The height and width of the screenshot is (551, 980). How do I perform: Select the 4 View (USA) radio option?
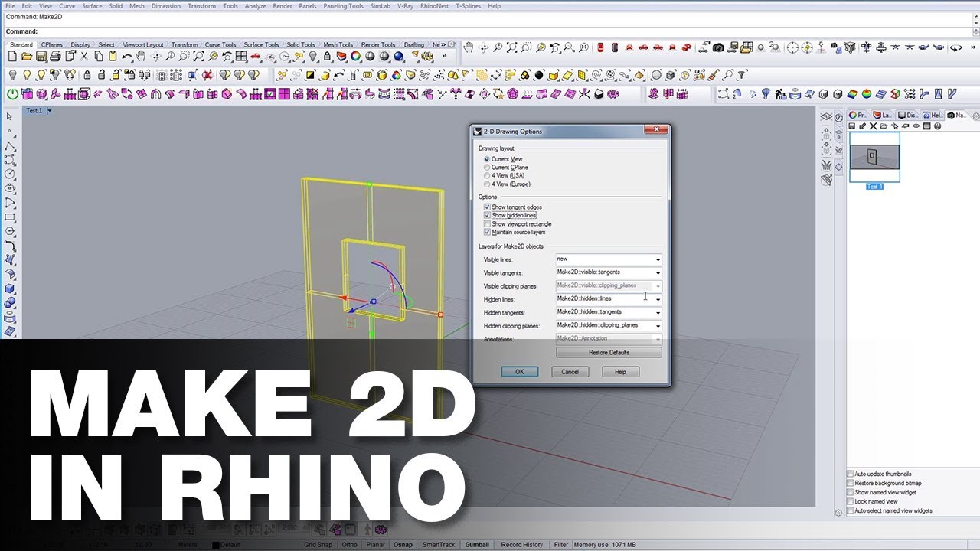click(x=487, y=175)
